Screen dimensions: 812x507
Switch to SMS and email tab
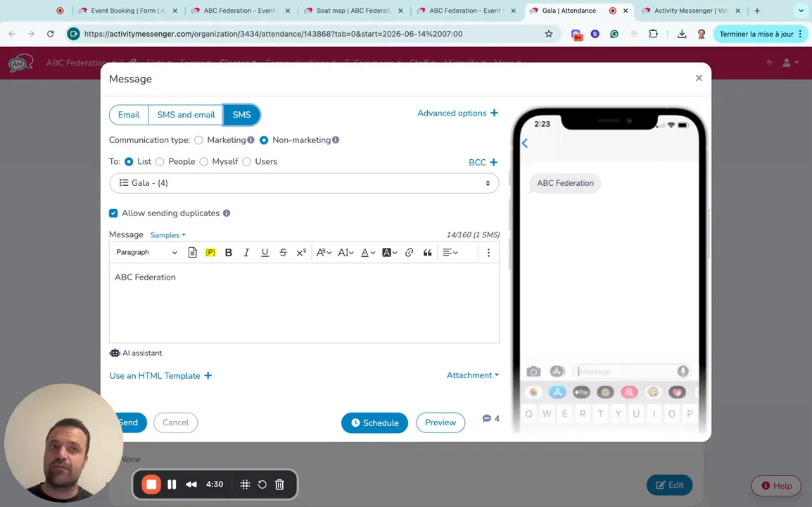point(186,115)
